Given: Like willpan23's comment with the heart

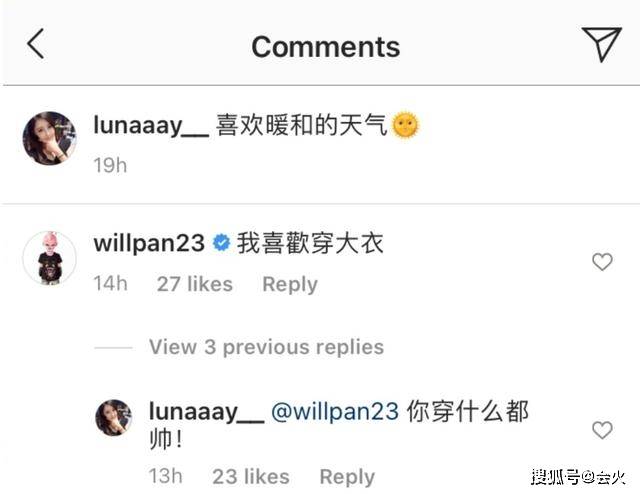Looking at the screenshot, I should click(602, 262).
